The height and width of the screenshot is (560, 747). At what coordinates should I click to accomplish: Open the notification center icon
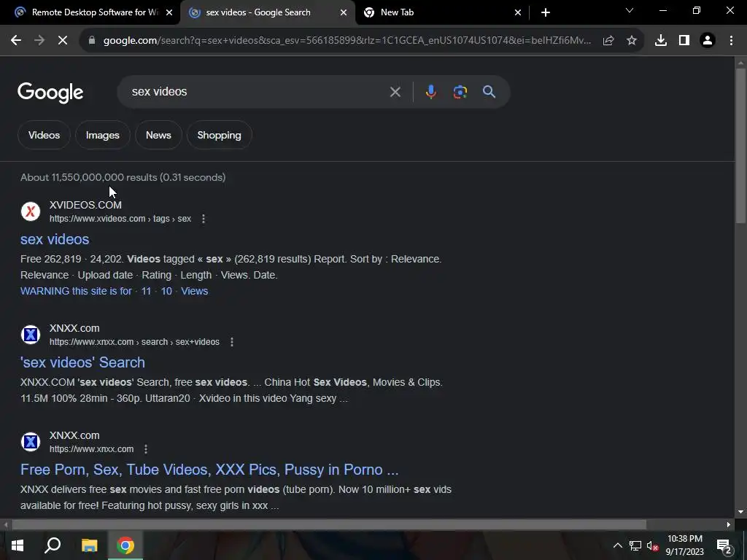pyautogui.click(x=724, y=545)
